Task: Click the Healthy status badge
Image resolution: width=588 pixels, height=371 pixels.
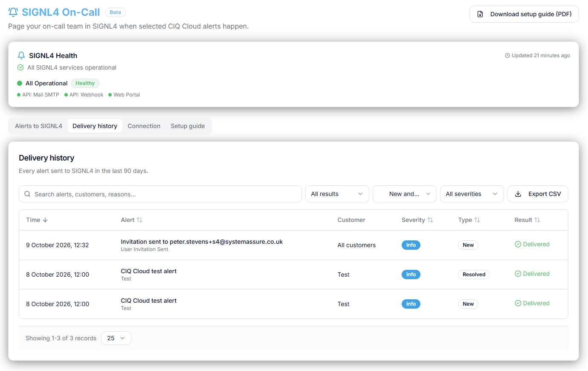Action: tap(85, 83)
